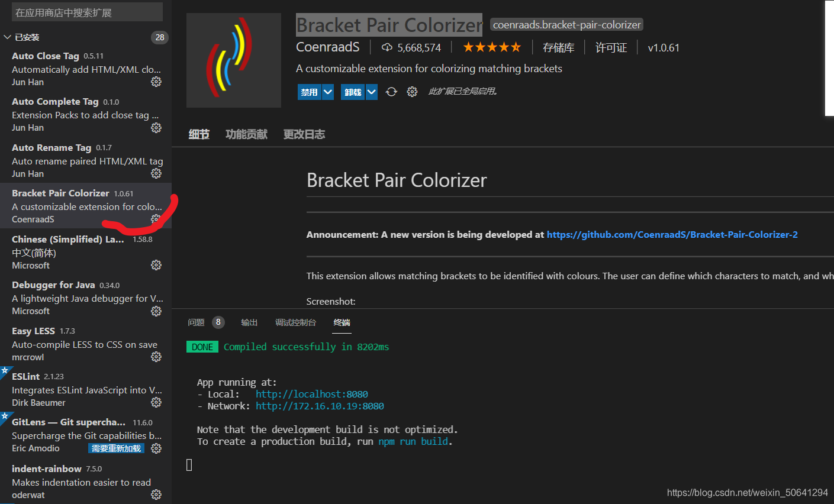The width and height of the screenshot is (834, 504).
Task: Open the 问题 panel tab
Action: pos(196,322)
